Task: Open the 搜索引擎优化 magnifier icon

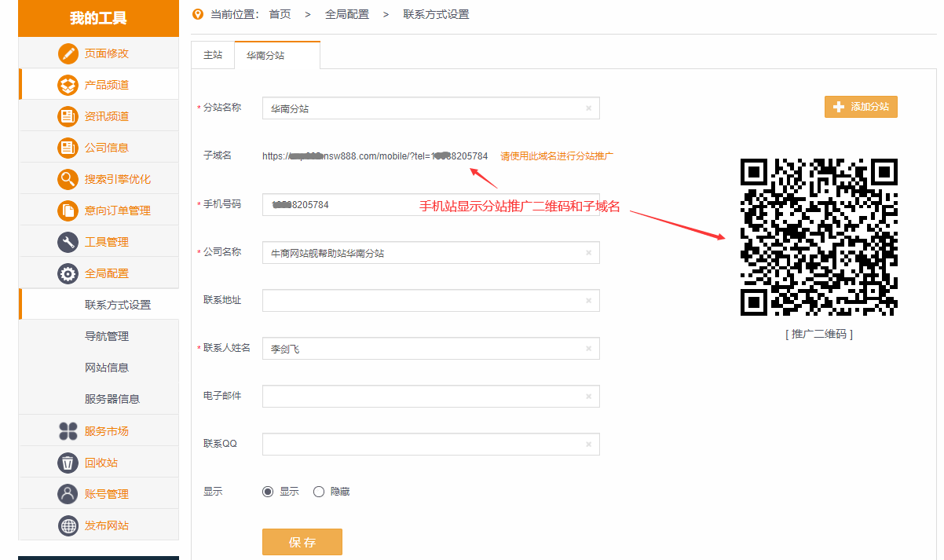Action: 68,179
